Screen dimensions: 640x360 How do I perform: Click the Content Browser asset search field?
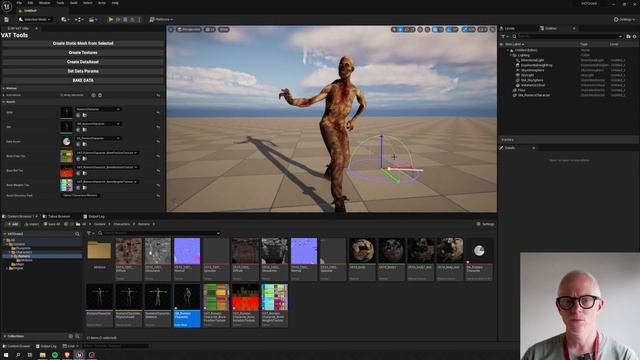pos(161,233)
